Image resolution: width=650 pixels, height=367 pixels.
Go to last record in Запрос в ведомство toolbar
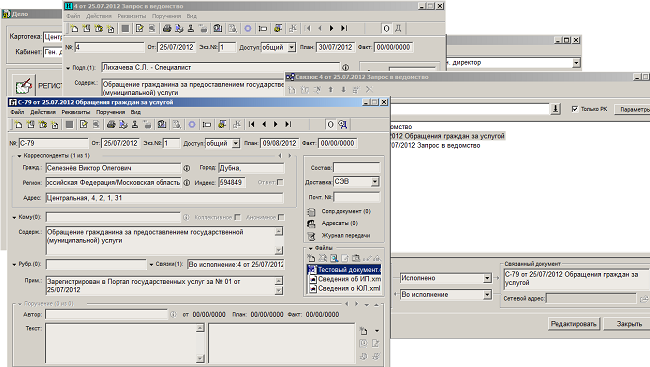coord(344,28)
